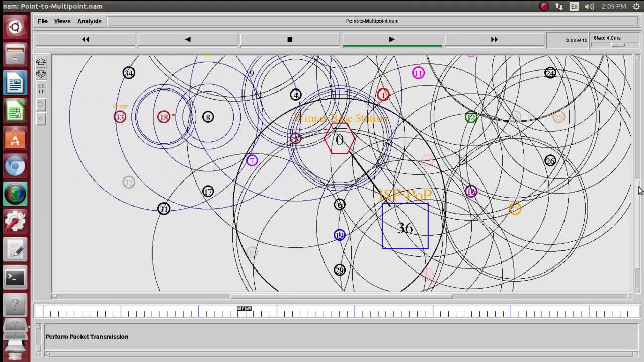Viewport: 644px width, 362px height.
Task: Select the Wimax Base Station hexagon node 0
Action: (340, 140)
